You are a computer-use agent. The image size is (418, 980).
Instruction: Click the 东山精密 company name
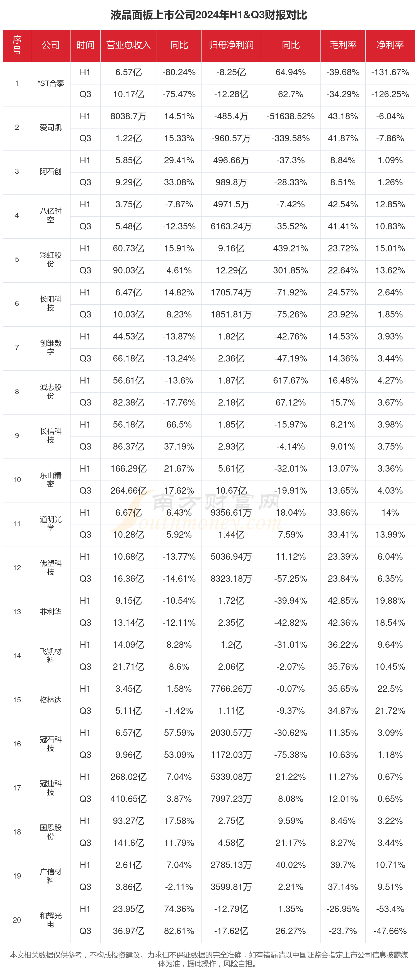point(51,479)
